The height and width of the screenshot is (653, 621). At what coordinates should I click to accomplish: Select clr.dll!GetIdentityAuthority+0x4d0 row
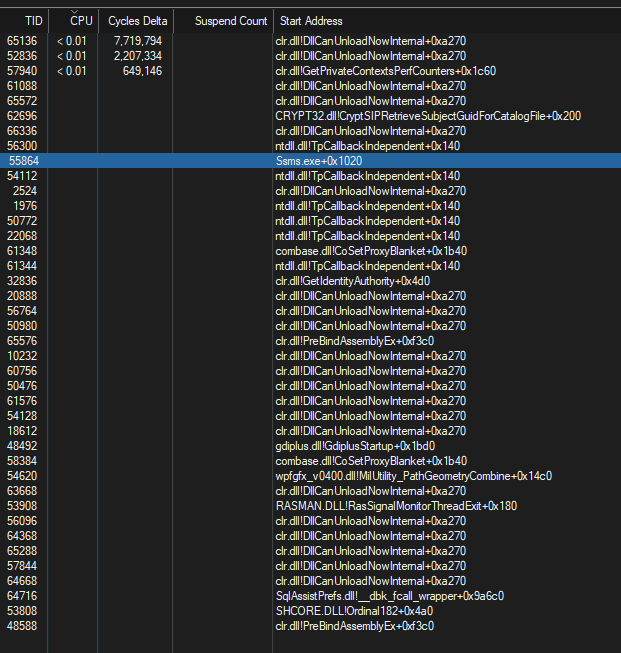click(310, 281)
